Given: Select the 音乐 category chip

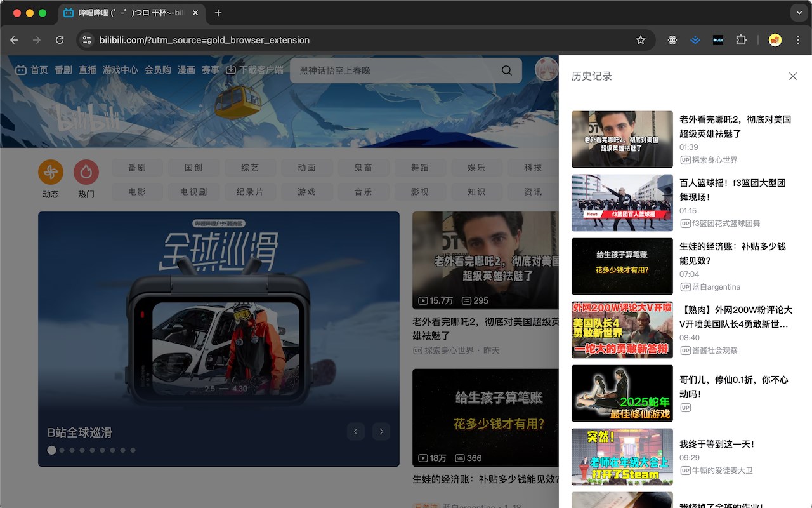Looking at the screenshot, I should (363, 192).
